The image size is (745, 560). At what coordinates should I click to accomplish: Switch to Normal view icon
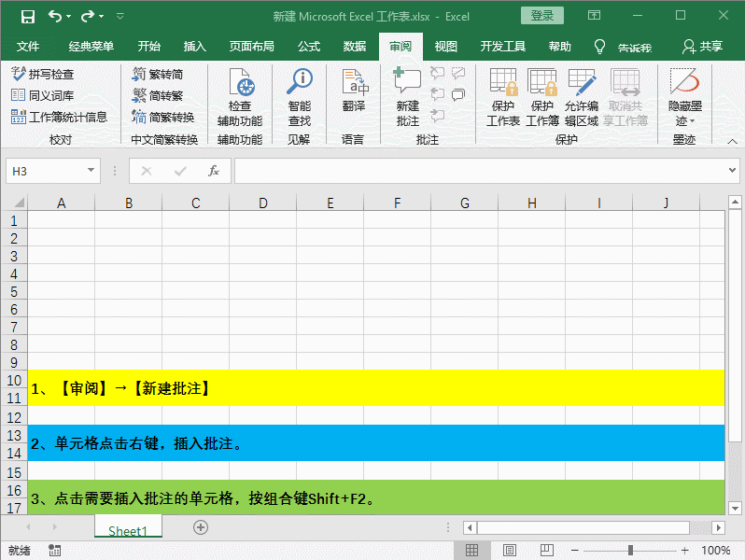471,550
